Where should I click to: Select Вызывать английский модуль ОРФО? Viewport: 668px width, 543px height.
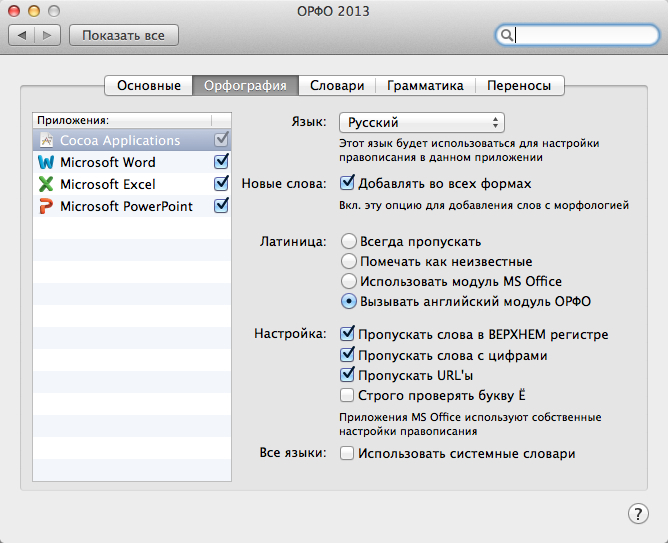tap(348, 302)
